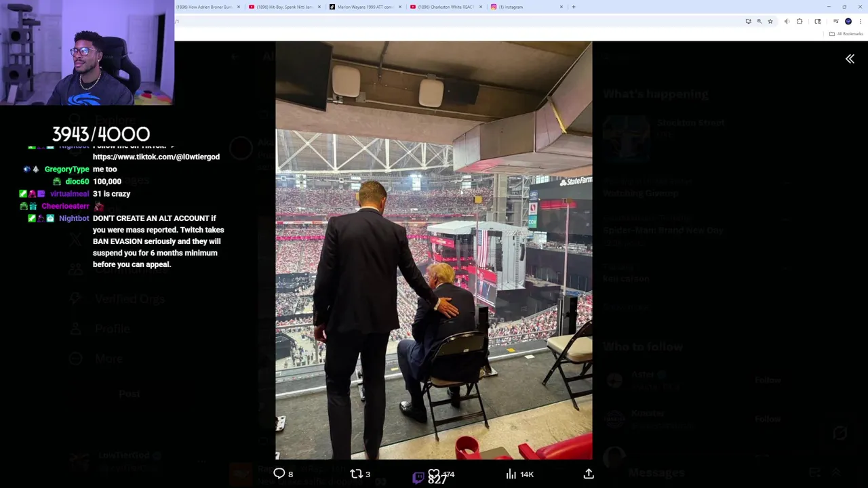Click the share upload icon
868x488 pixels.
tap(589, 474)
